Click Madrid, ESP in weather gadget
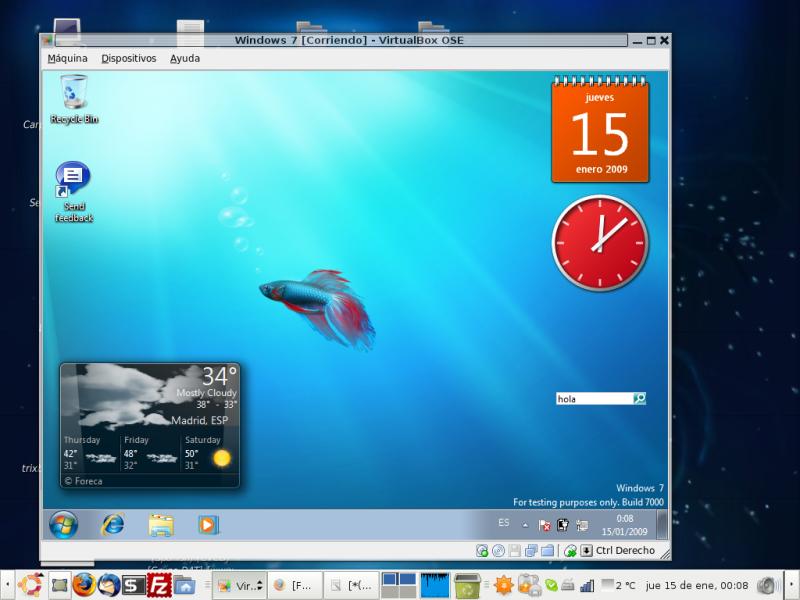Image resolution: width=800 pixels, height=600 pixels. (199, 420)
